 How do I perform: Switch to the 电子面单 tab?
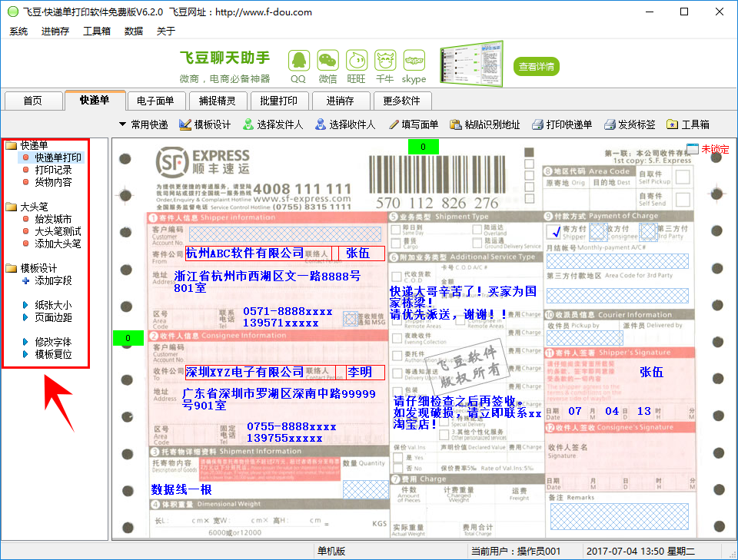[155, 101]
